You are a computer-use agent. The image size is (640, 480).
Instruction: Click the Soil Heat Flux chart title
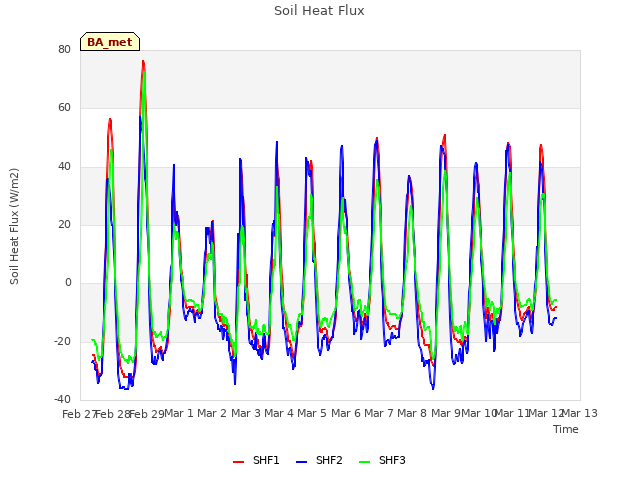point(319,11)
